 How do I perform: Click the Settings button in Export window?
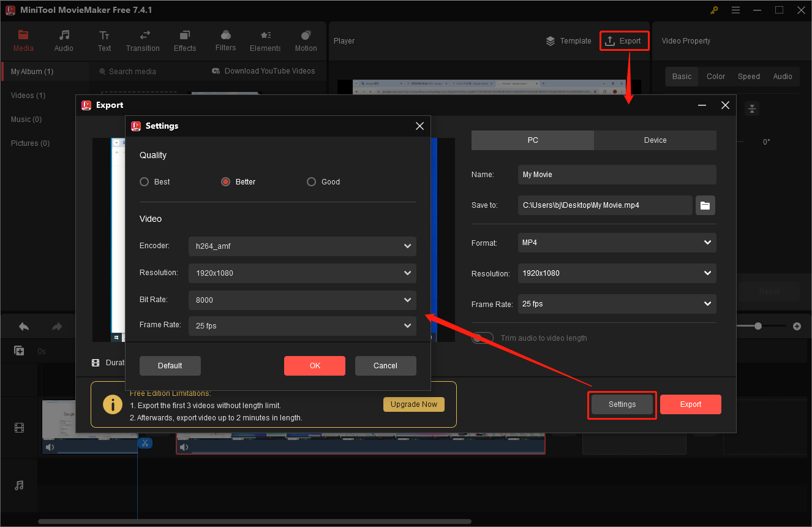[x=622, y=404]
